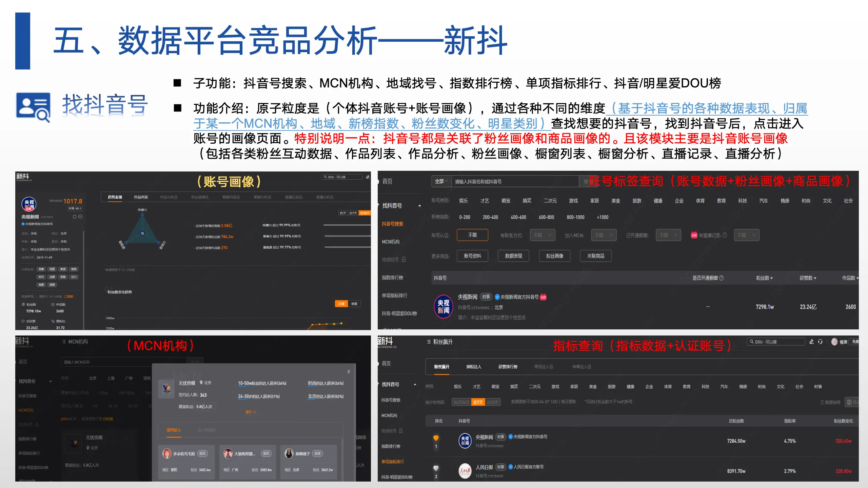Select 不限 for 账号认证 filter
This screenshot has height=488, width=868.
tap(472, 235)
